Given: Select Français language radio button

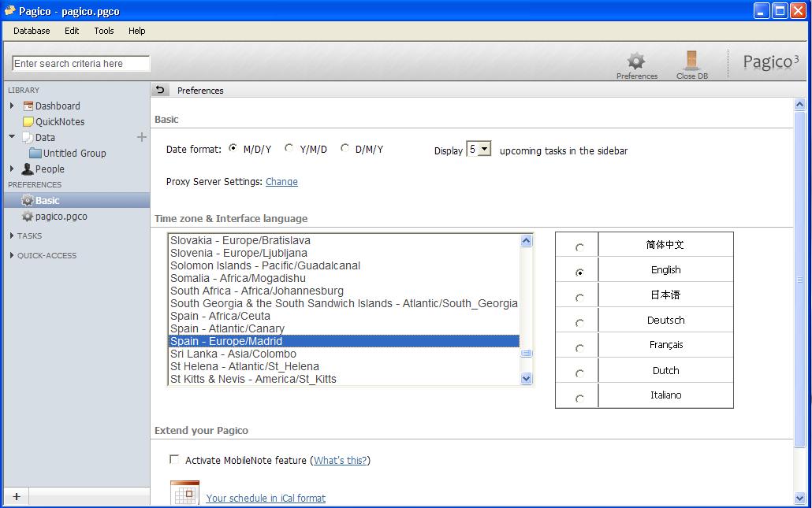Looking at the screenshot, I should tap(579, 348).
